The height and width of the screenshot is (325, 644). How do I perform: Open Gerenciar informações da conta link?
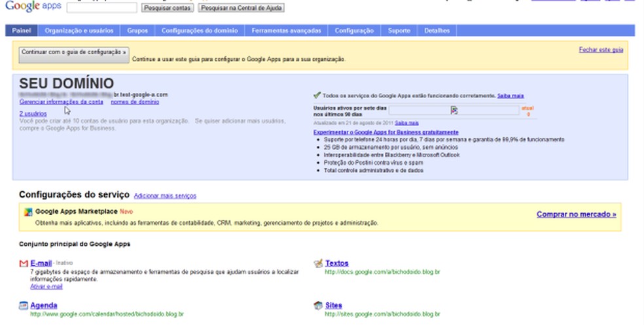(x=62, y=102)
